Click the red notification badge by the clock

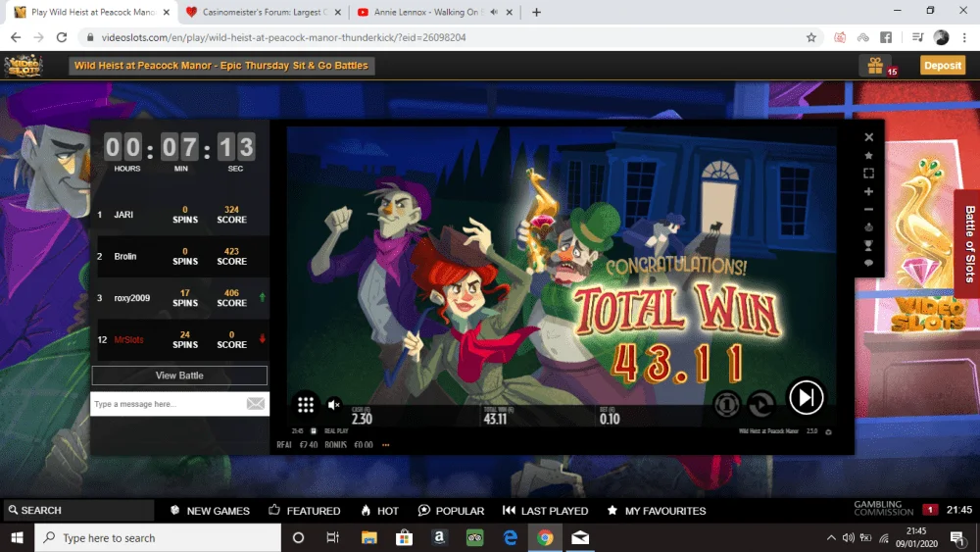[x=930, y=510]
